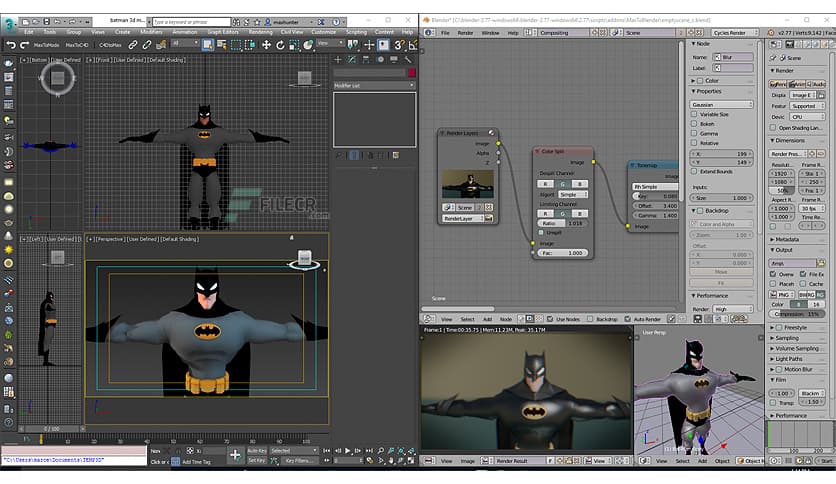Click the Select and Place tool icon
Image resolution: width=836 pixels, height=484 pixels.
point(308,45)
